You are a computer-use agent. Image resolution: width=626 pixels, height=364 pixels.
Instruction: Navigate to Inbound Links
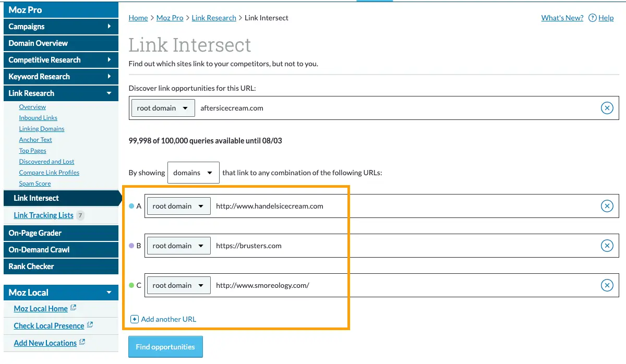[x=38, y=117]
